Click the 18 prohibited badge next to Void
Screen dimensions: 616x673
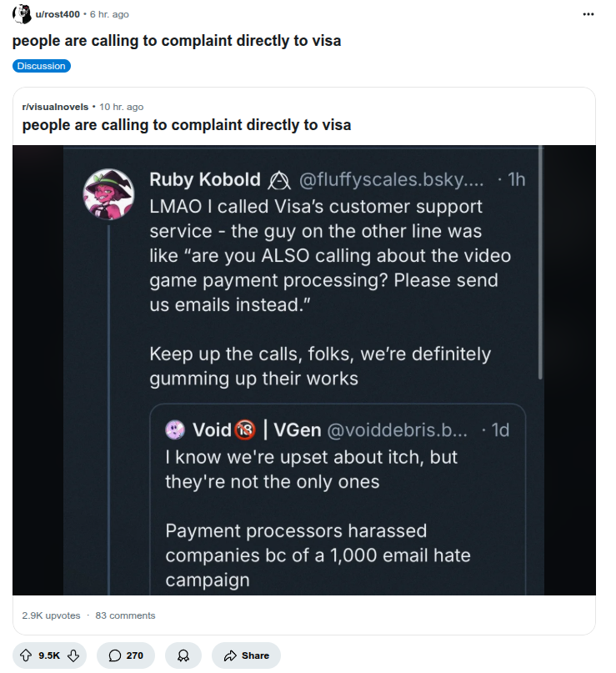[245, 429]
